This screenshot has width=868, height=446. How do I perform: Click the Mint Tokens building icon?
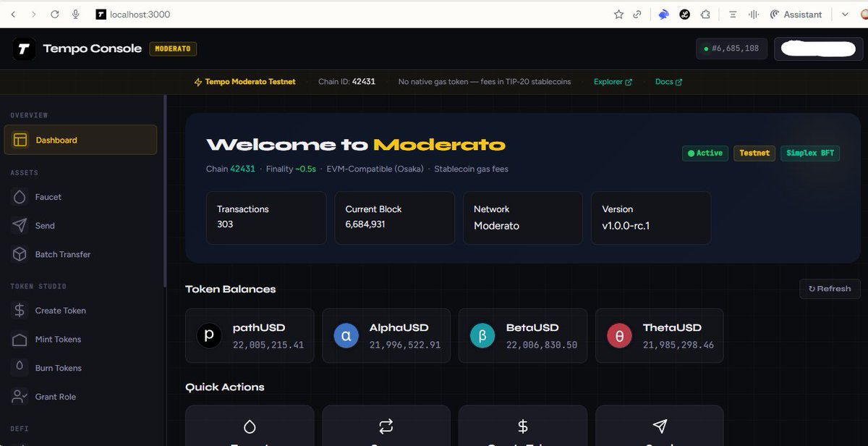pos(20,340)
